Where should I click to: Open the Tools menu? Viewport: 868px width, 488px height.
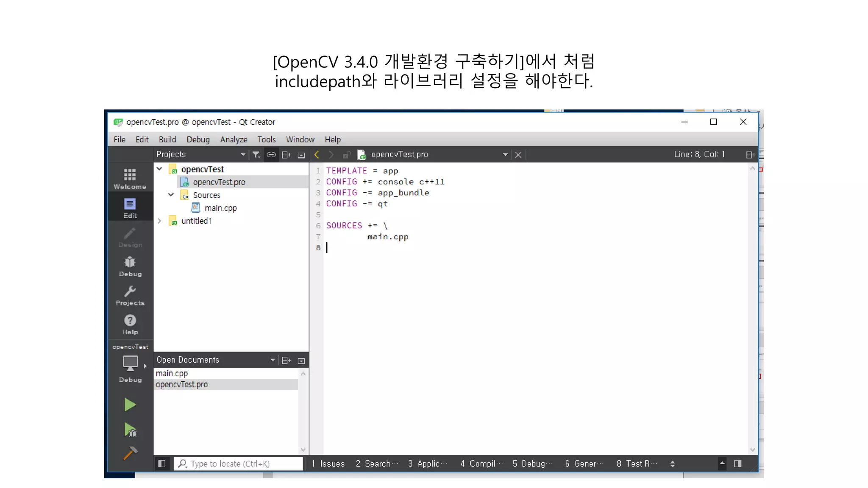click(266, 139)
